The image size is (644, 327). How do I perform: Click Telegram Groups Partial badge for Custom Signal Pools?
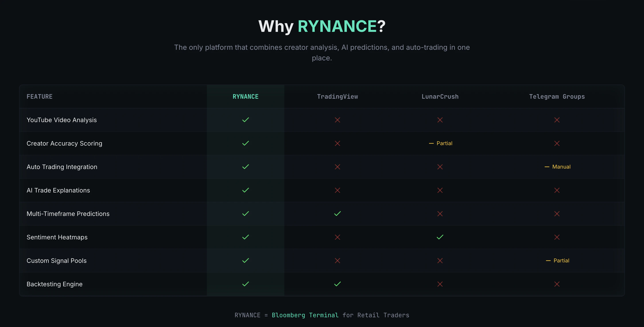pyautogui.click(x=557, y=261)
